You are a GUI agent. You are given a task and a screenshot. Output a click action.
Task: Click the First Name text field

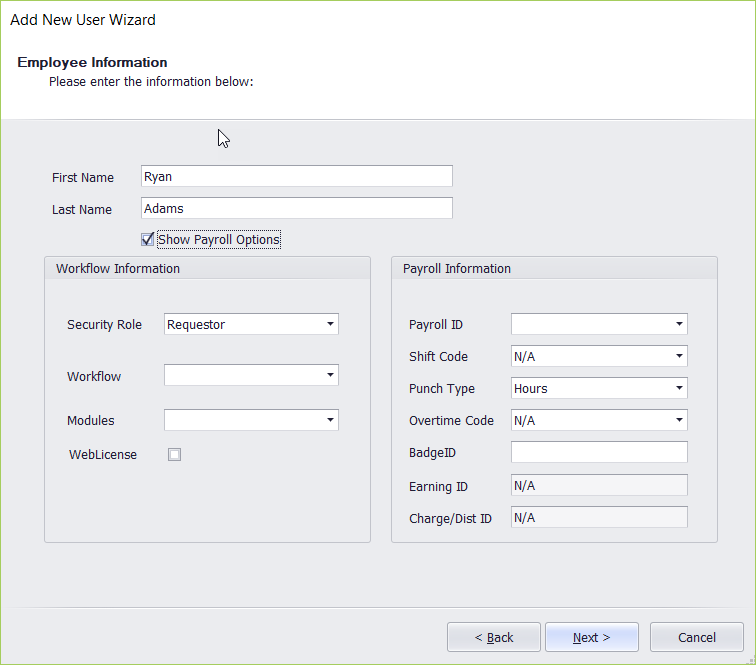pyautogui.click(x=296, y=177)
